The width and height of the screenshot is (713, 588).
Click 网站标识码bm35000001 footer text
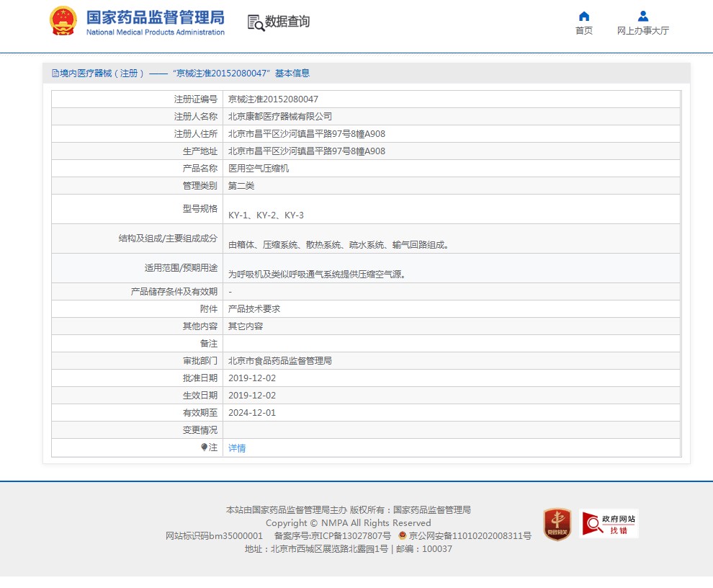214,535
